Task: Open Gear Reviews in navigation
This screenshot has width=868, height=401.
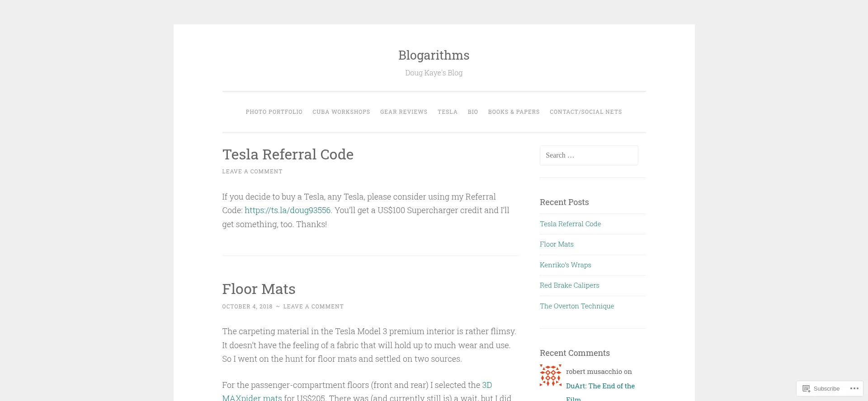Action: (x=403, y=112)
